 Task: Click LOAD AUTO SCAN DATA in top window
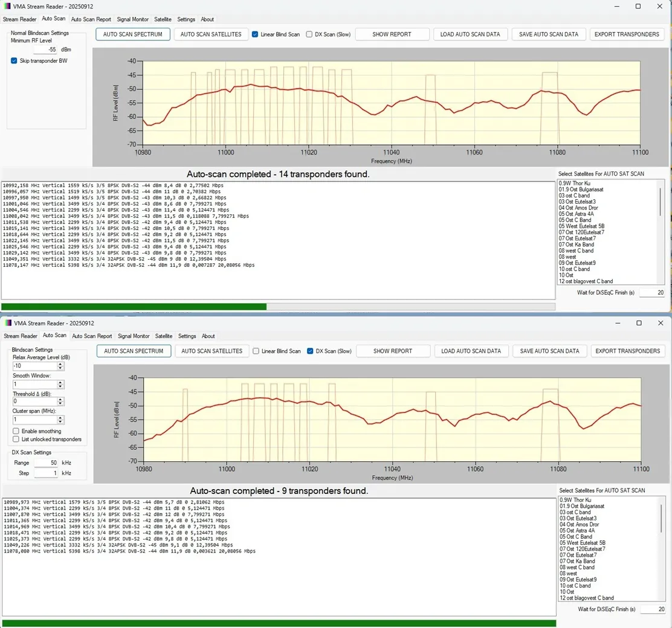(470, 34)
